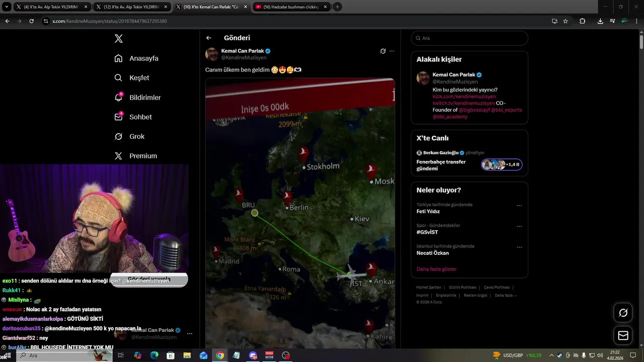Click the Grok icon on the post
This screenshot has height=362, width=644.
coord(383,51)
